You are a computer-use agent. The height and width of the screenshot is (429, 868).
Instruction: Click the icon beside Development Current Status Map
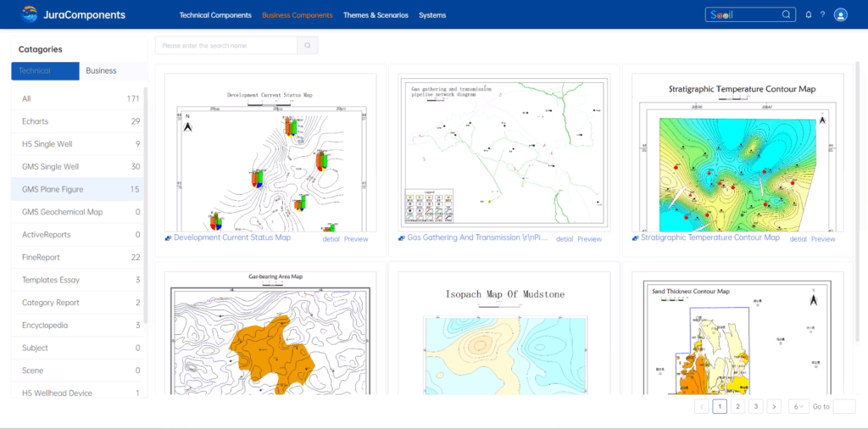point(169,238)
